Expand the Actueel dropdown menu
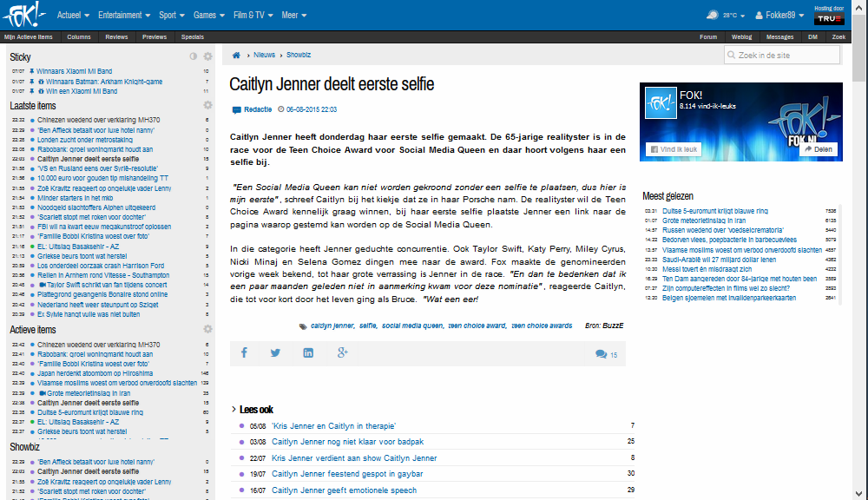The height and width of the screenshot is (500, 868). [x=73, y=15]
